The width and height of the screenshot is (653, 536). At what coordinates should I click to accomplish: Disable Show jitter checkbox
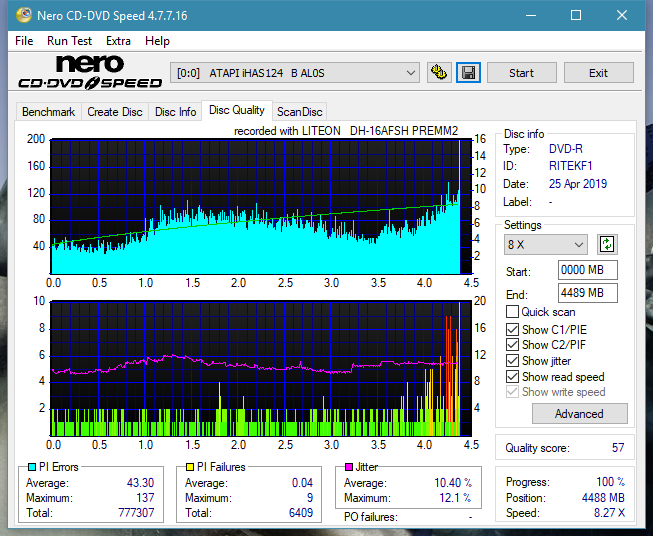click(x=512, y=361)
